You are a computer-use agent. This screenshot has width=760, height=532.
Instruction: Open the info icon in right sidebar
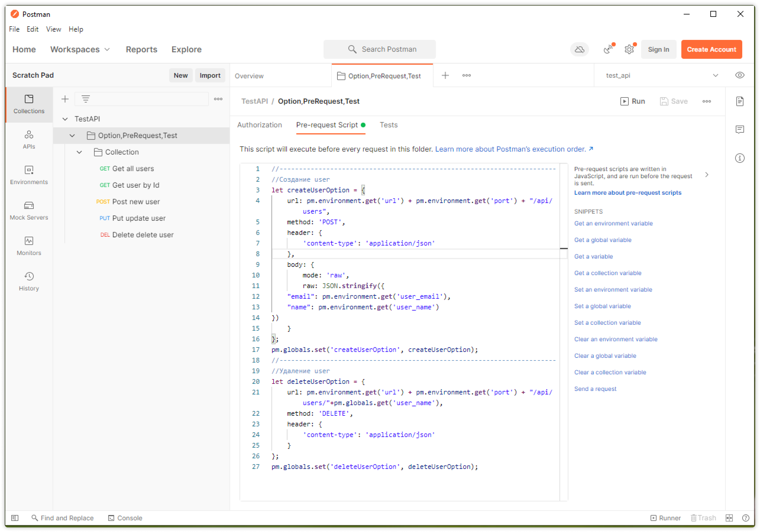point(739,158)
